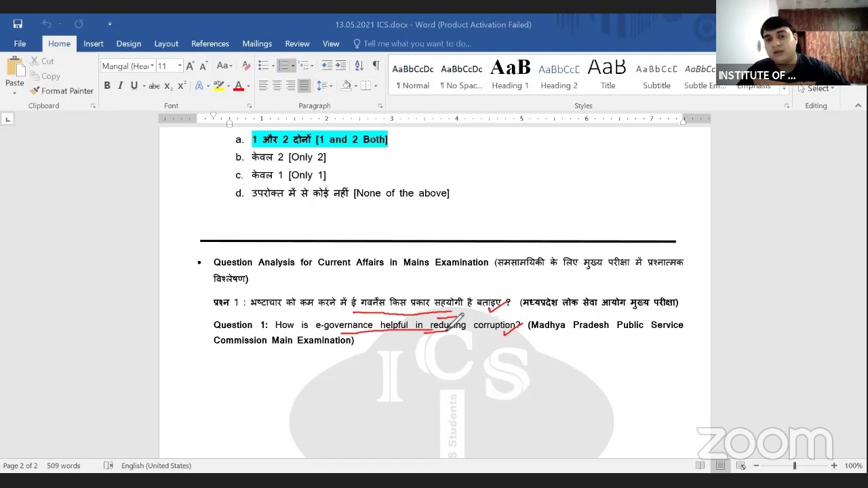Toggle Show/Hide paragraph marks
868x488 pixels.
click(376, 66)
